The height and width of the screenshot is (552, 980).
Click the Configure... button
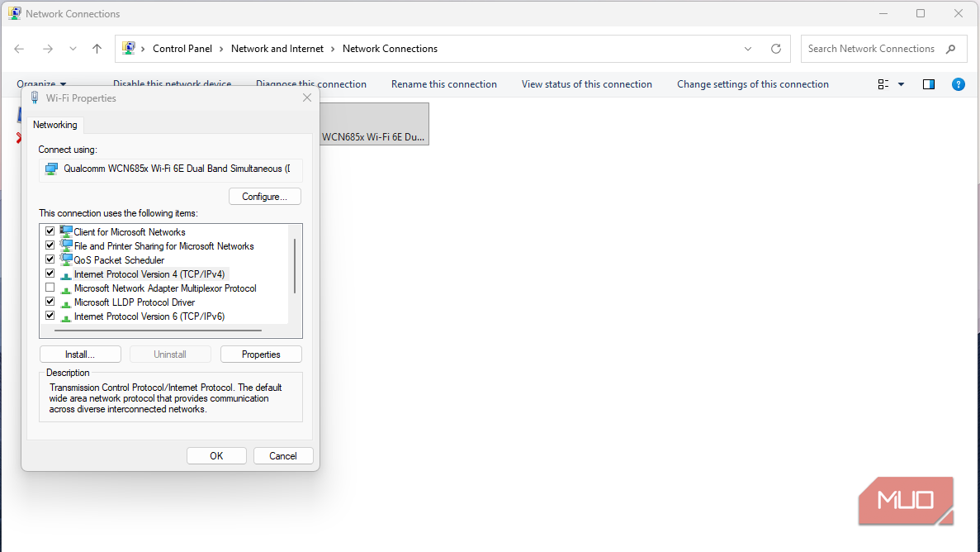coord(264,197)
